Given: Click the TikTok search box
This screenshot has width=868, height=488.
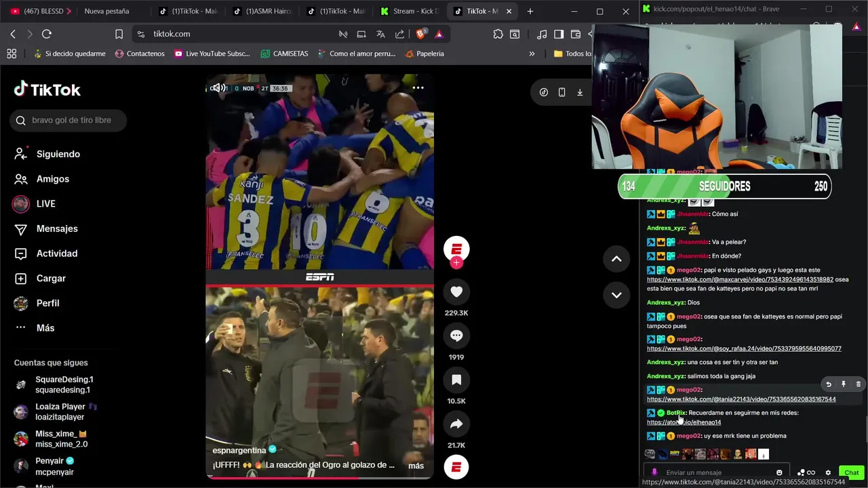Looking at the screenshot, I should click(x=68, y=120).
